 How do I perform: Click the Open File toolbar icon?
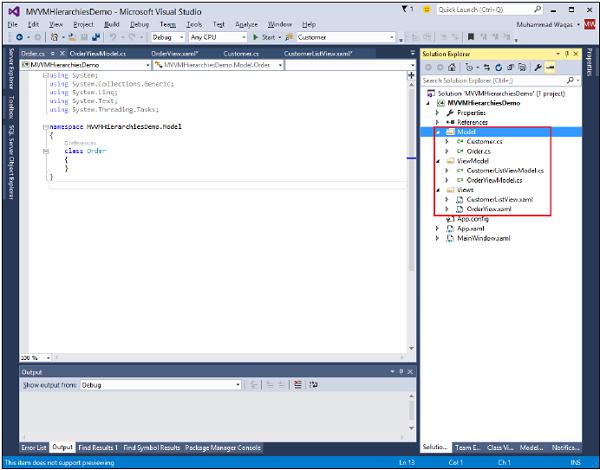[72, 37]
